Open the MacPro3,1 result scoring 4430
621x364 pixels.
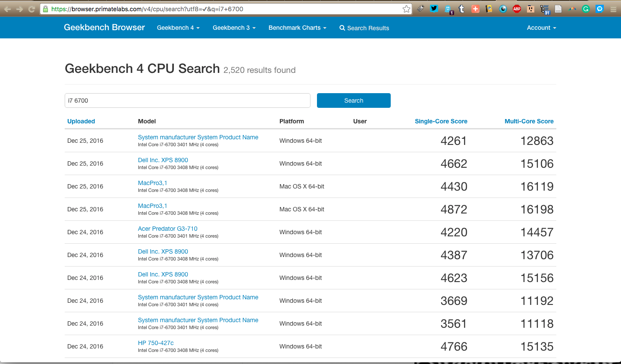(x=153, y=183)
